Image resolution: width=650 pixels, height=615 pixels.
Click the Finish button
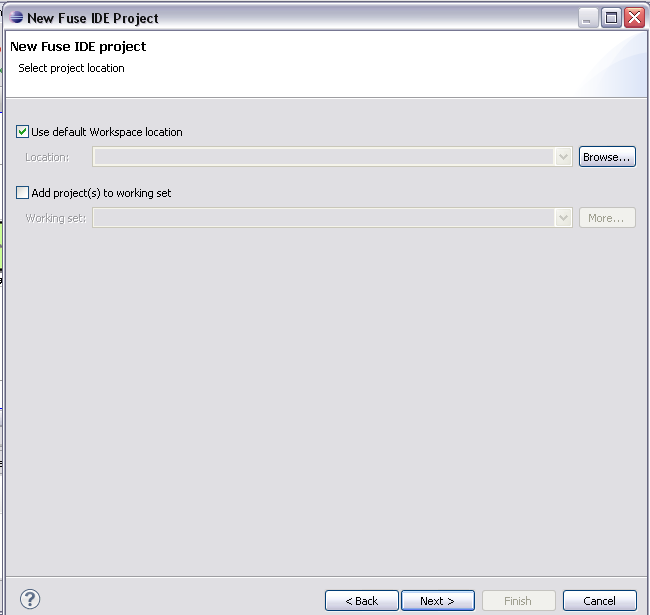click(x=518, y=600)
